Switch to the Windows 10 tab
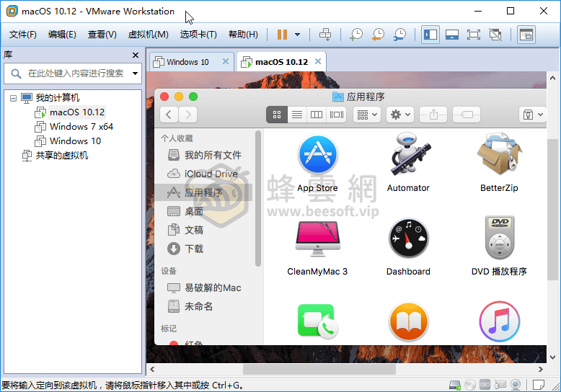This screenshot has height=392, width=561. click(x=187, y=62)
